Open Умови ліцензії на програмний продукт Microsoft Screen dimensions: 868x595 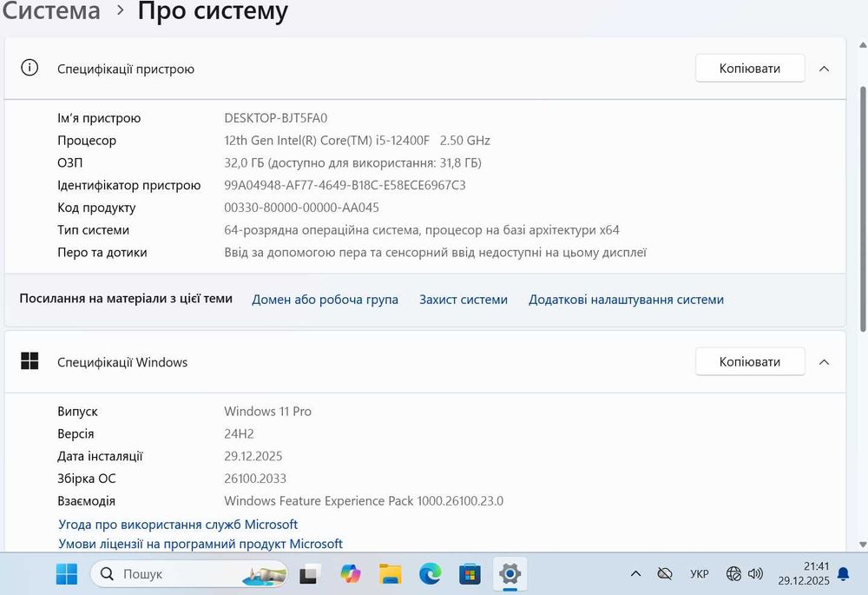click(x=201, y=544)
